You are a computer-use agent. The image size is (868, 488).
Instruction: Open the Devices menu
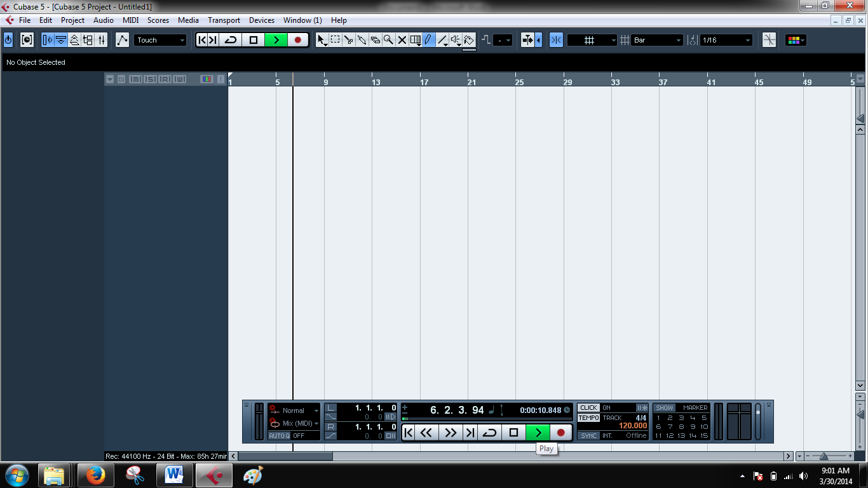(x=261, y=20)
